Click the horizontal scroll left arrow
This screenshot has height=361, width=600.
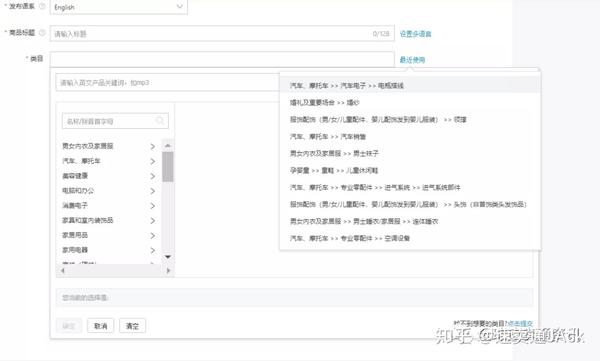[x=63, y=271]
